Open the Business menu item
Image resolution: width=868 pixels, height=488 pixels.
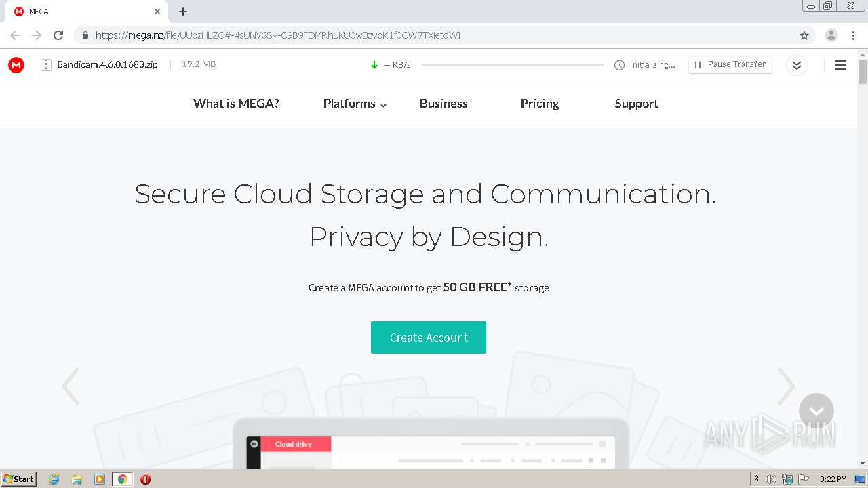pyautogui.click(x=443, y=104)
